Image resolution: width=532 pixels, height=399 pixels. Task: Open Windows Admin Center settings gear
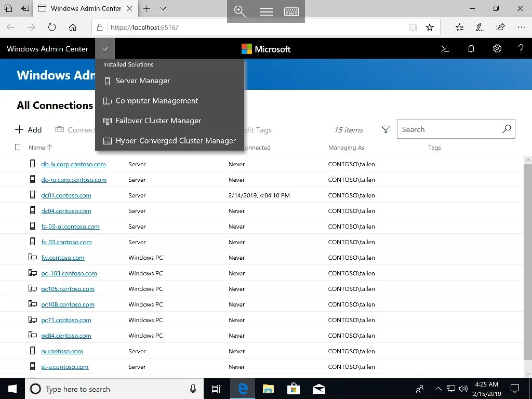(497, 48)
